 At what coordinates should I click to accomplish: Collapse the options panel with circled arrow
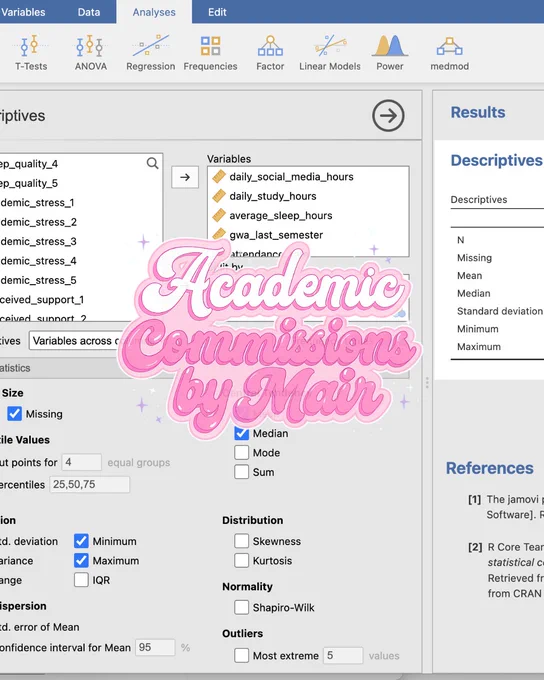[x=388, y=115]
